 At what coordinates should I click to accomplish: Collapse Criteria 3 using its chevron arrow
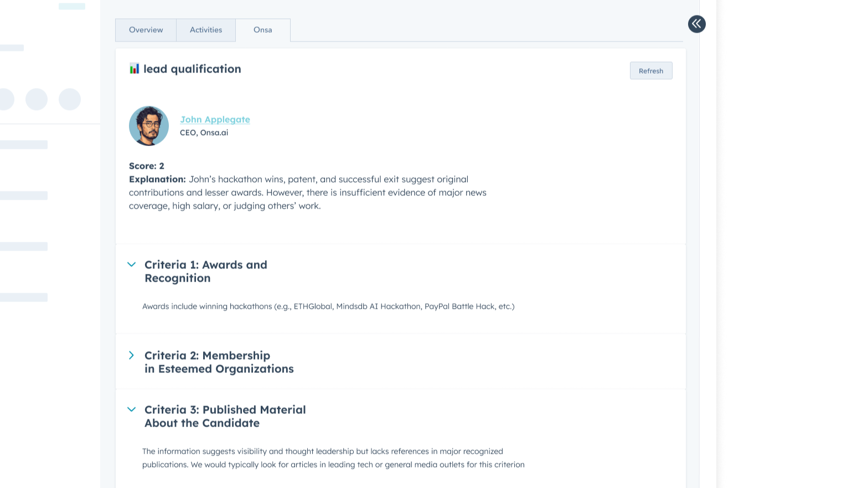pos(132,409)
